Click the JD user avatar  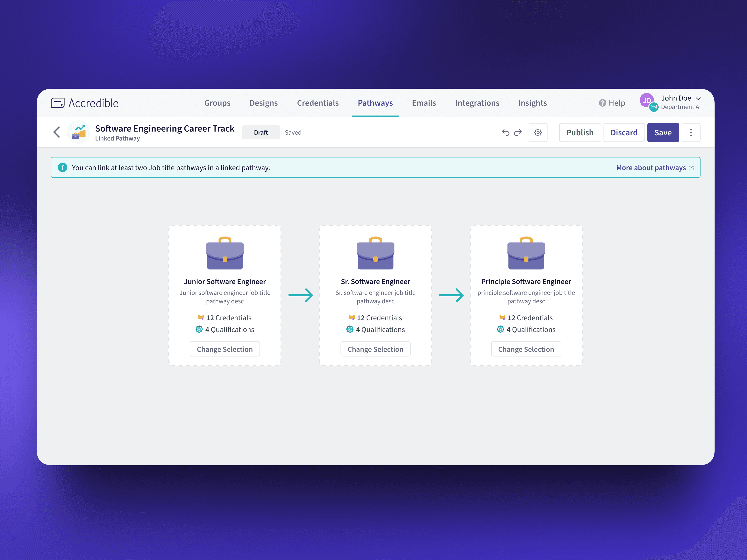647,100
